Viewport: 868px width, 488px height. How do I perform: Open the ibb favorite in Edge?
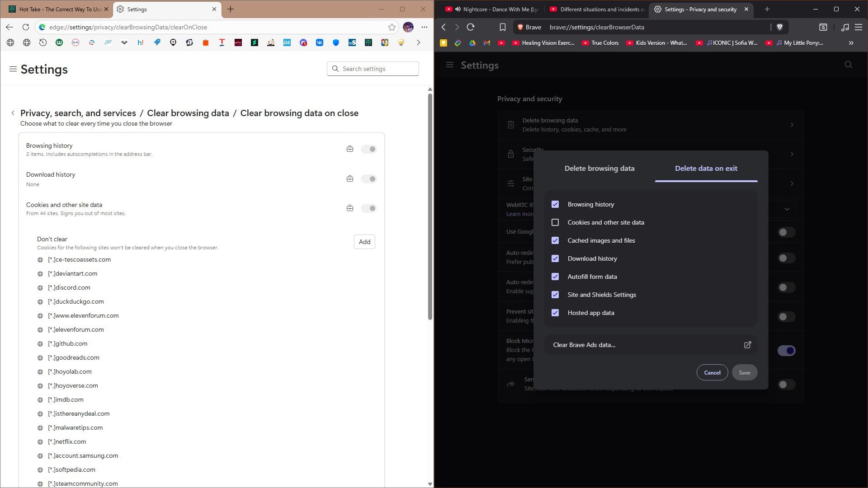click(287, 42)
